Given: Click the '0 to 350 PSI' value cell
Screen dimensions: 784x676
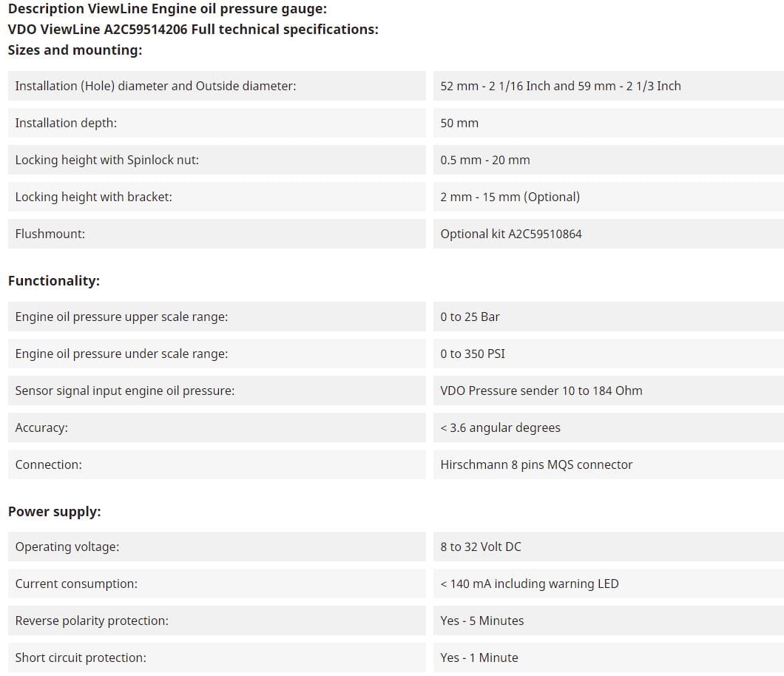Looking at the screenshot, I should pos(473,354).
